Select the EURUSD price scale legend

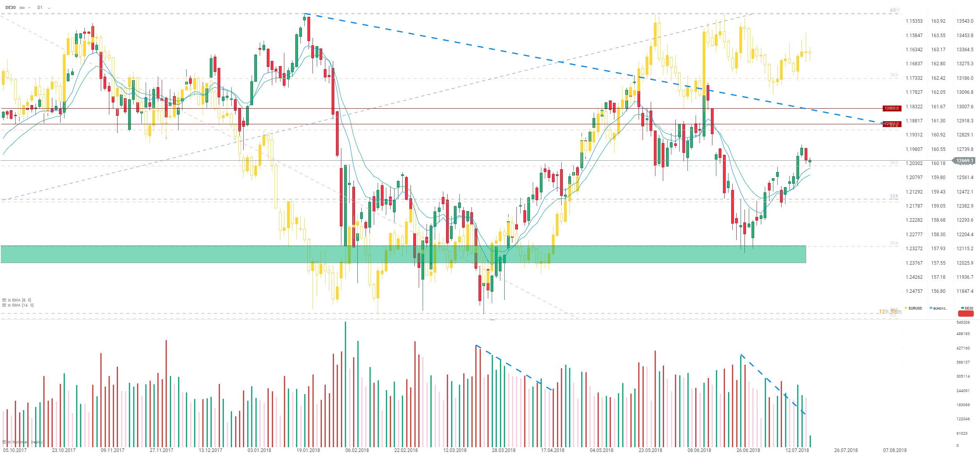coord(915,308)
